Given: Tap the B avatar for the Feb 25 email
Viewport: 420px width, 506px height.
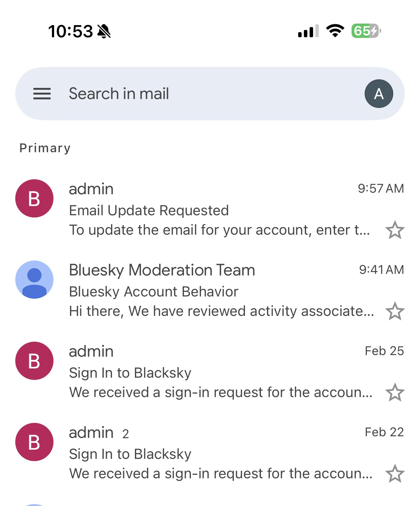Looking at the screenshot, I should pyautogui.click(x=34, y=361).
